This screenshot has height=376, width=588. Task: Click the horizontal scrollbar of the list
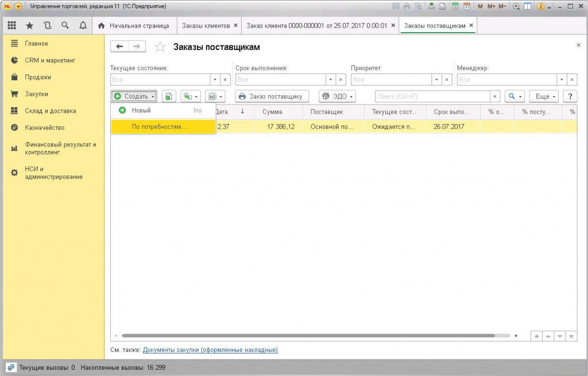click(308, 335)
